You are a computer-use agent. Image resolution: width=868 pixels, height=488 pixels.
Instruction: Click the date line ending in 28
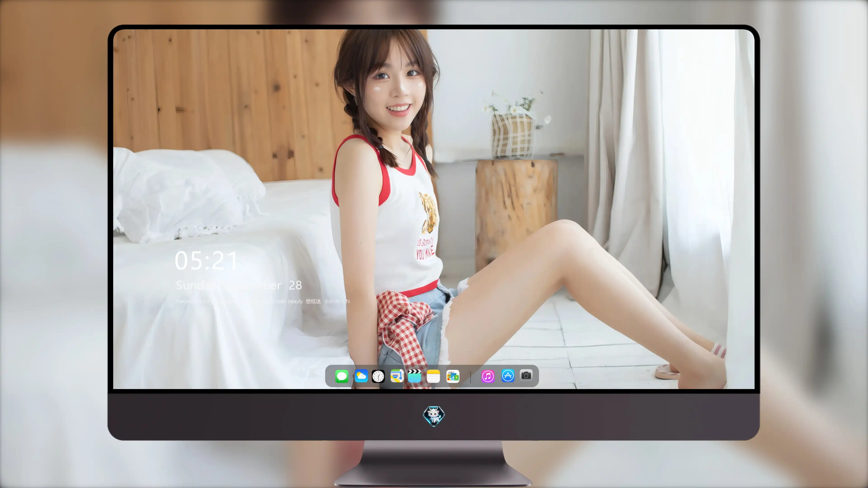239,285
